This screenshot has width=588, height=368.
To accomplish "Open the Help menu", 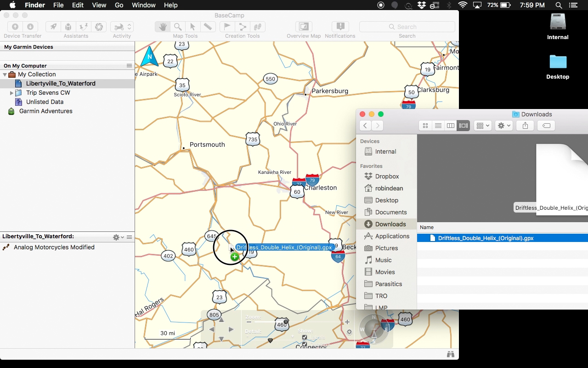I will (171, 5).
